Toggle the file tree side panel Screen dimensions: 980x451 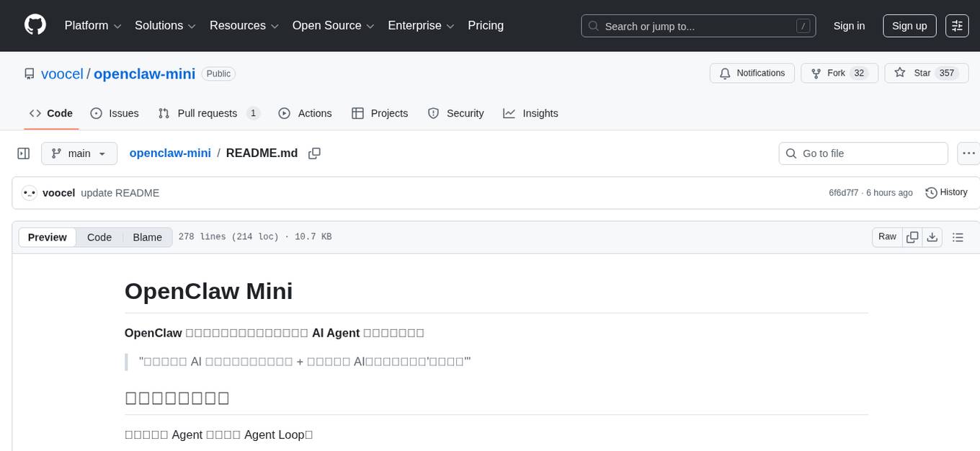pyautogui.click(x=23, y=153)
